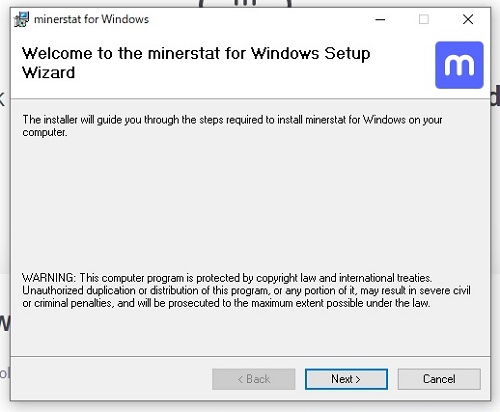Click the 'Welcome to the minerstat' heading
The image size is (500, 412).
[196, 63]
